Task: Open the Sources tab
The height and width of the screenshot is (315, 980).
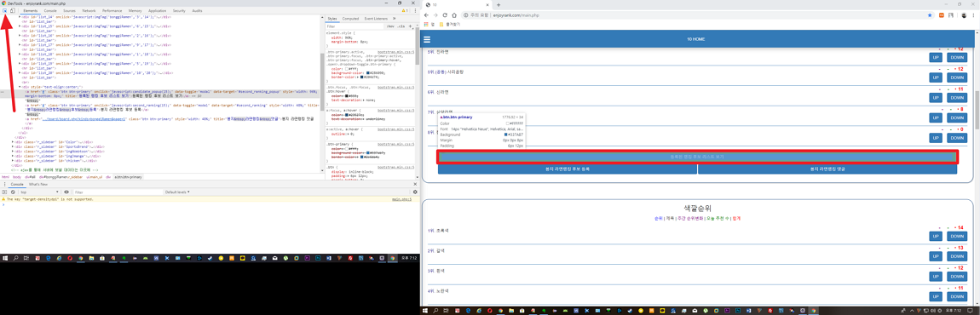Action: 69,10
